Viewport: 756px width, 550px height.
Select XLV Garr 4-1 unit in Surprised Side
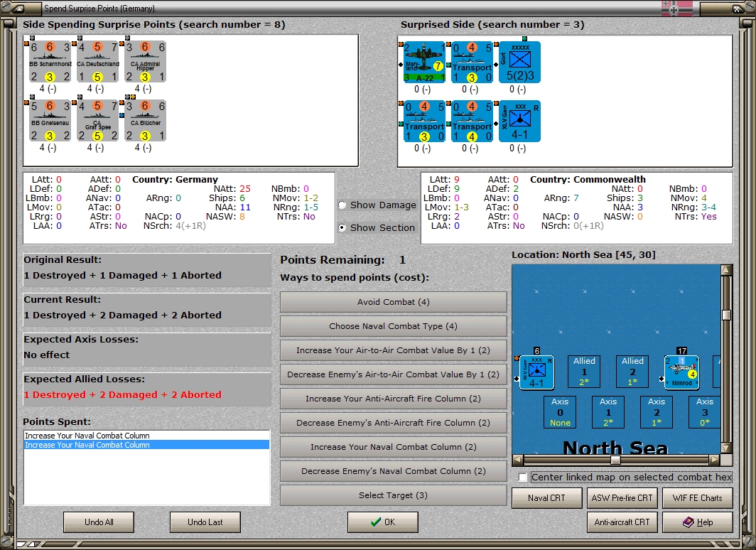tap(519, 121)
